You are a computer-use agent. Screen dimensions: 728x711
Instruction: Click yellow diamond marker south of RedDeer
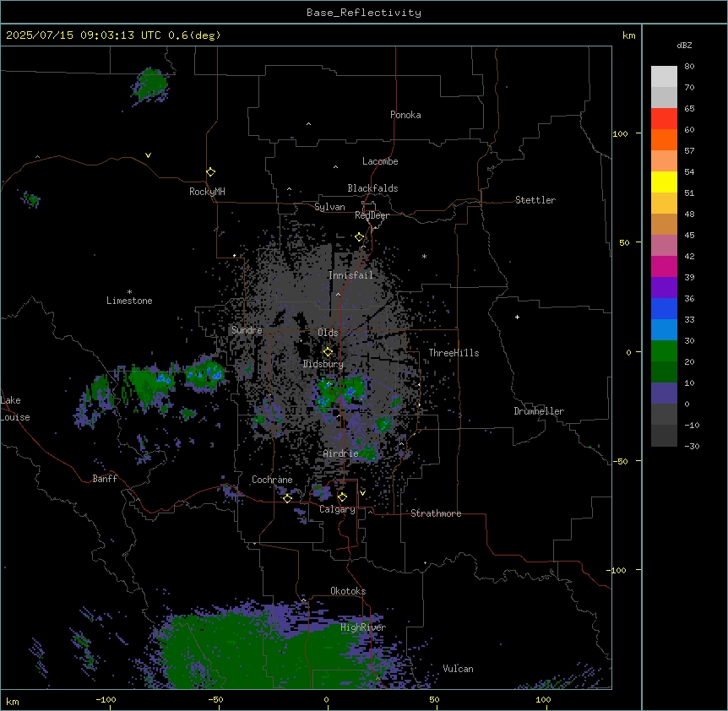tap(359, 237)
